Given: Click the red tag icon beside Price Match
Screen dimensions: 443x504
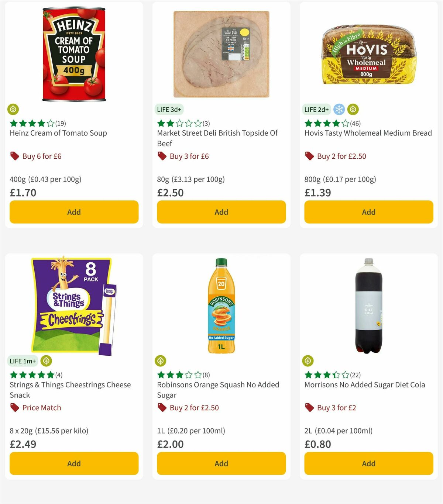Looking at the screenshot, I should pos(15,408).
